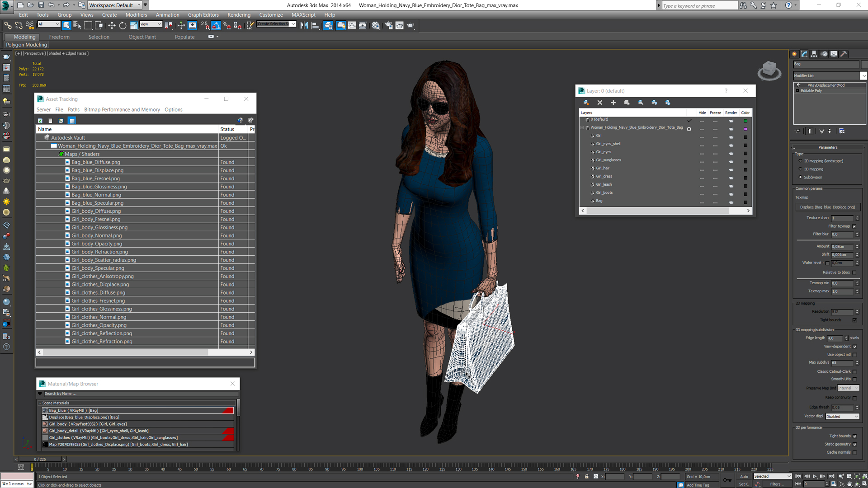Refresh the Asset Tracking list
The height and width of the screenshot is (488, 868).
click(x=40, y=121)
